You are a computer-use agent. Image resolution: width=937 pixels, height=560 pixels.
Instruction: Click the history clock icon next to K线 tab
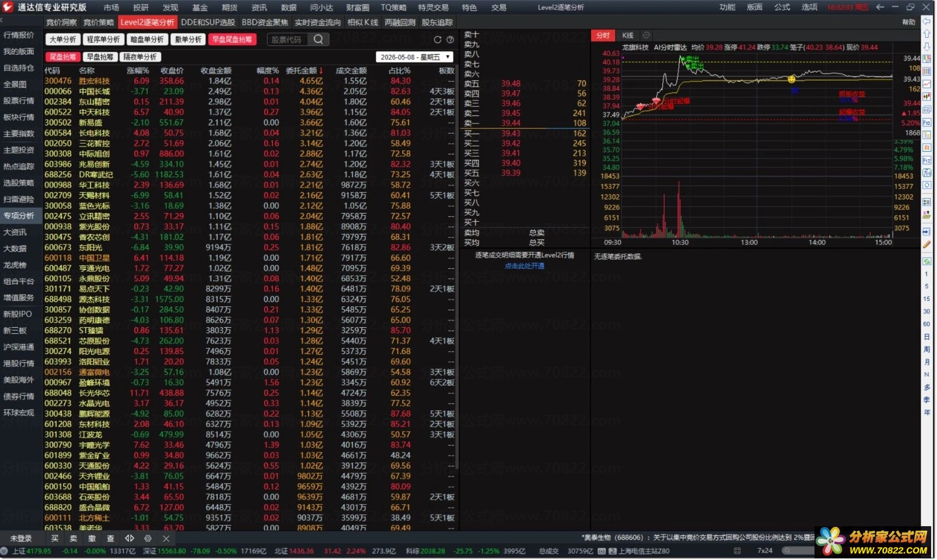pos(646,36)
